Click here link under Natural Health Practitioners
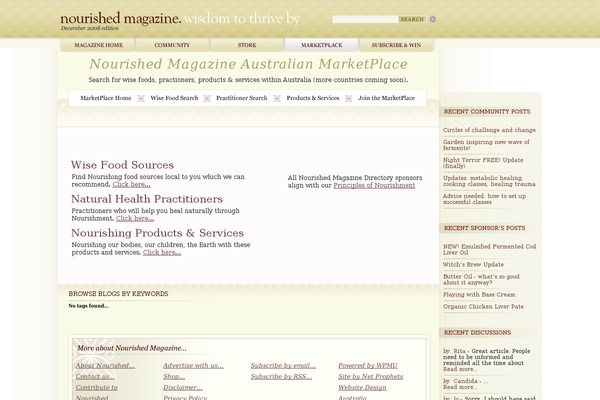The width and height of the screenshot is (600, 400). pos(135,219)
